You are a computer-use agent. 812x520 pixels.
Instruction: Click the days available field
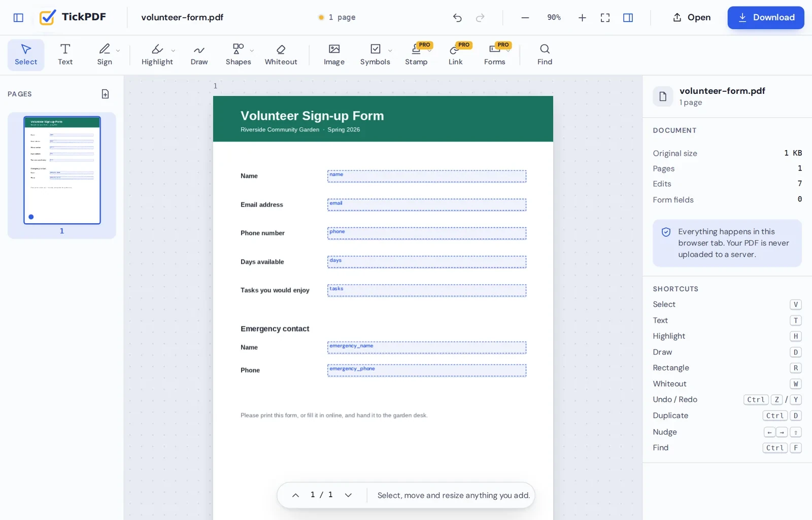(x=427, y=262)
